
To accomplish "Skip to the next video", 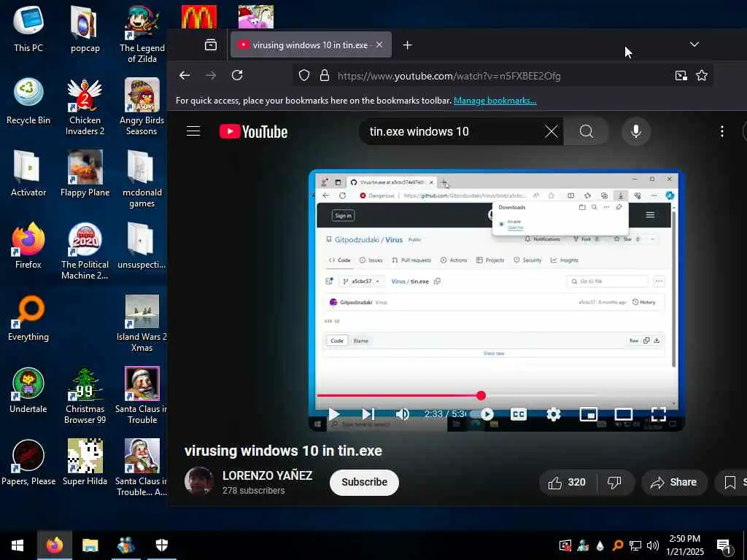I will [x=368, y=414].
